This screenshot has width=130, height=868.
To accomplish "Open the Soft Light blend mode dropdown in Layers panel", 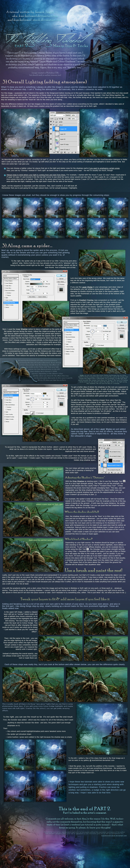I will click(x=57, y=116).
